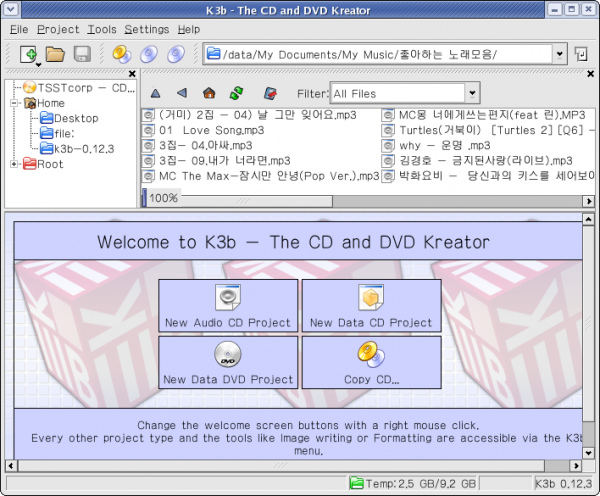600x496 pixels.
Task: Open the Tools menu
Action: (101, 29)
